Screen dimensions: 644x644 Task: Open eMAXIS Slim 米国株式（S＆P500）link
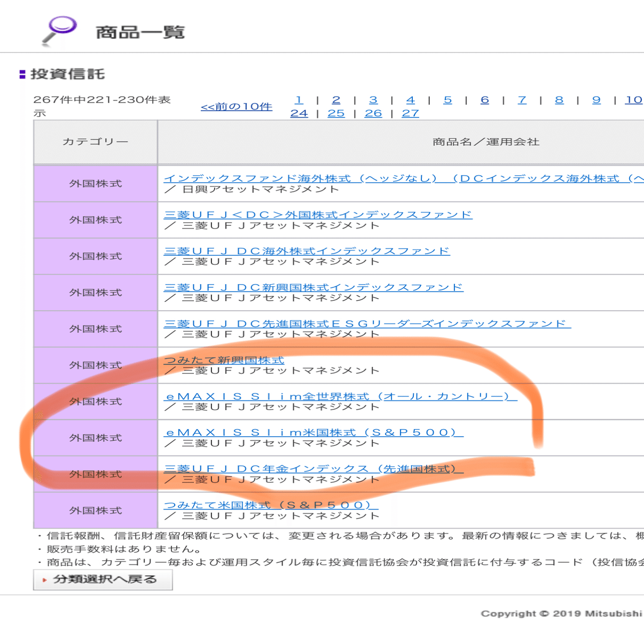(314, 433)
